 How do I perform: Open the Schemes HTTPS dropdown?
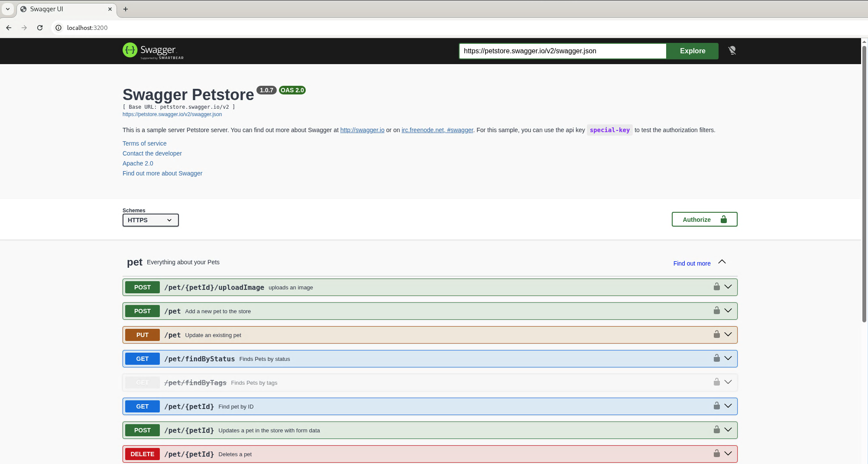(150, 220)
